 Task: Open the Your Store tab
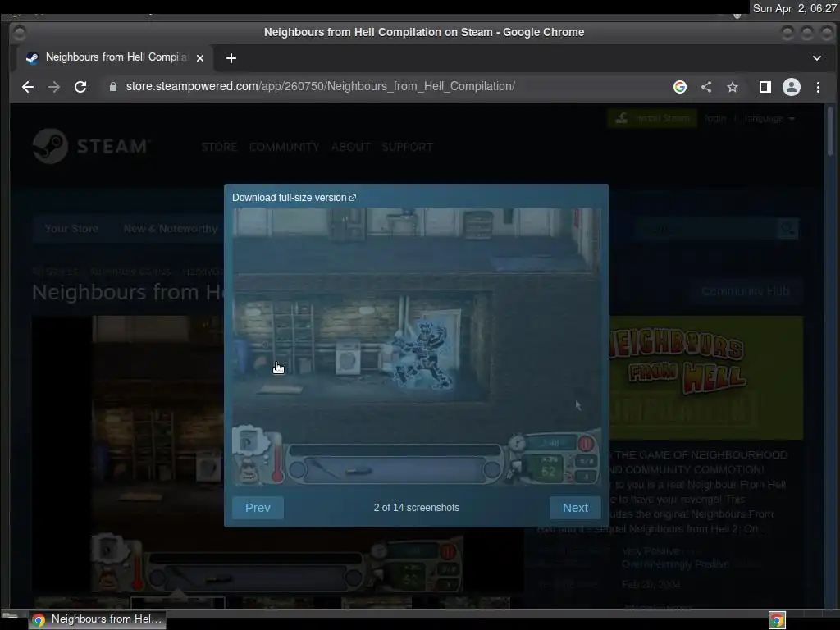71,229
